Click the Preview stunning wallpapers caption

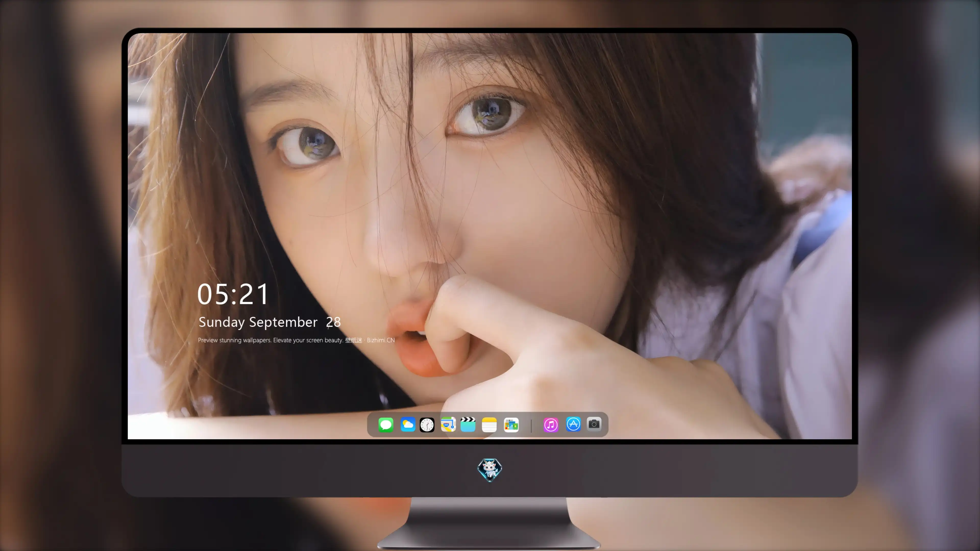point(296,340)
